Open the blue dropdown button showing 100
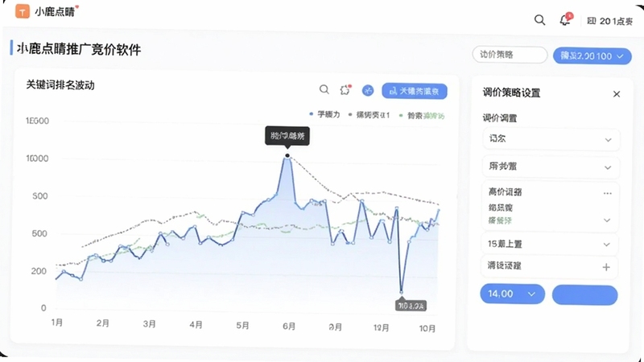The image size is (644, 362). click(592, 56)
